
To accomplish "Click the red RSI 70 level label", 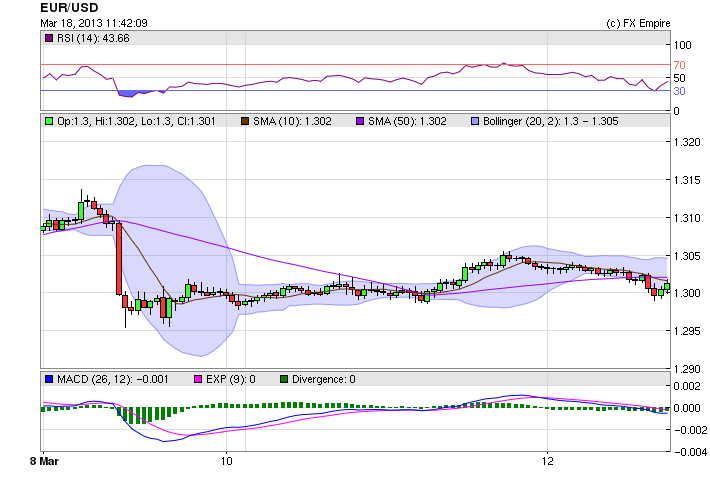I will point(679,65).
